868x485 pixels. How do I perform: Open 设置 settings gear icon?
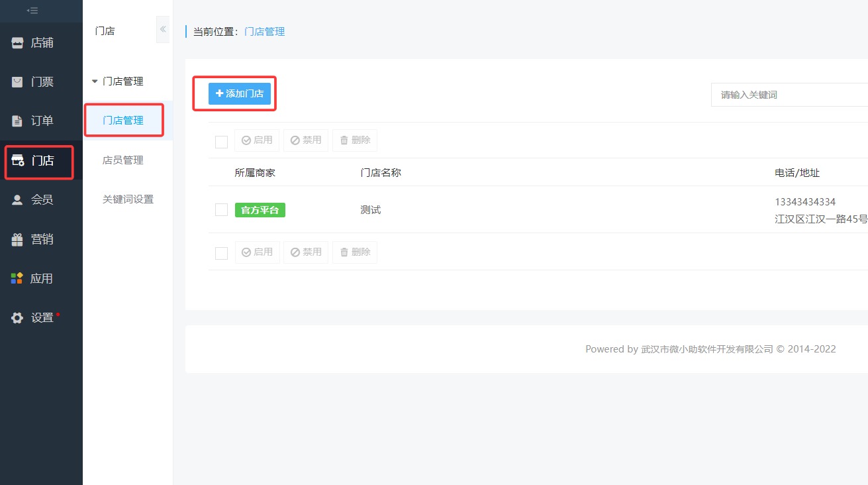[18, 318]
